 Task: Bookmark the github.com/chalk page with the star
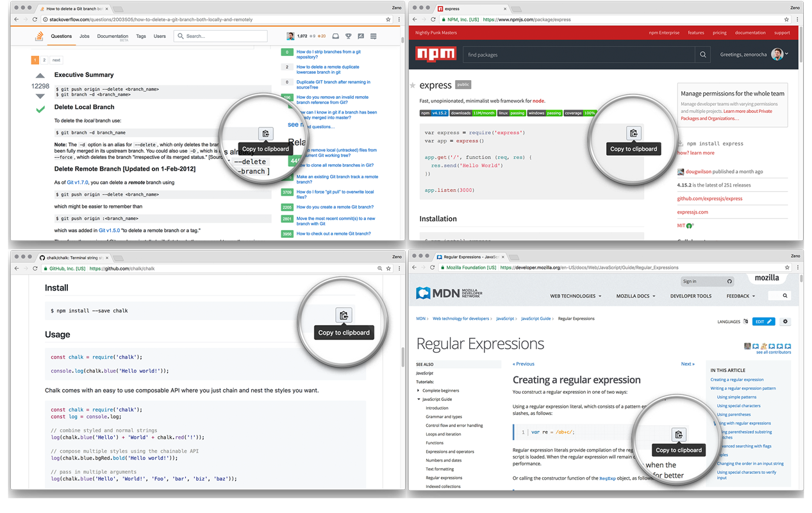pos(388,269)
